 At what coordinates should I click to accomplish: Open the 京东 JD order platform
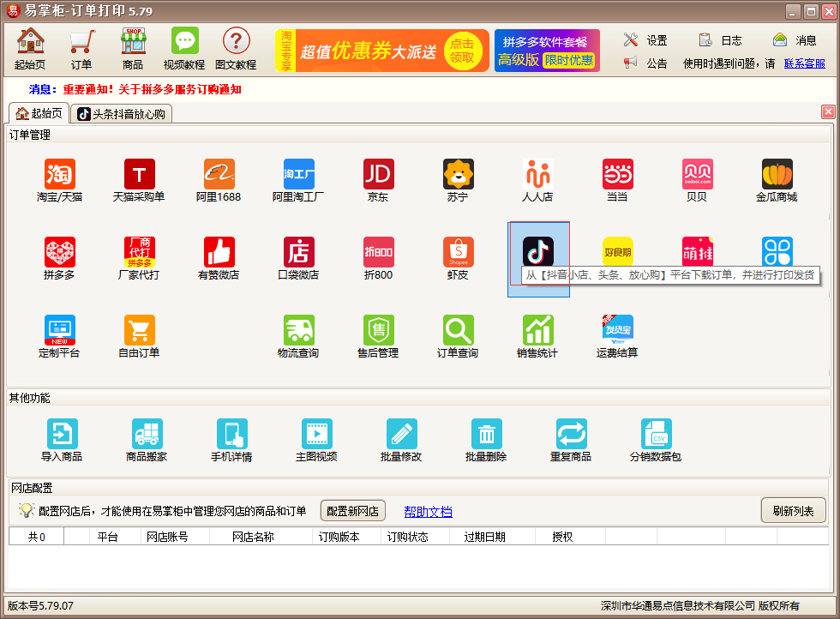click(x=378, y=181)
